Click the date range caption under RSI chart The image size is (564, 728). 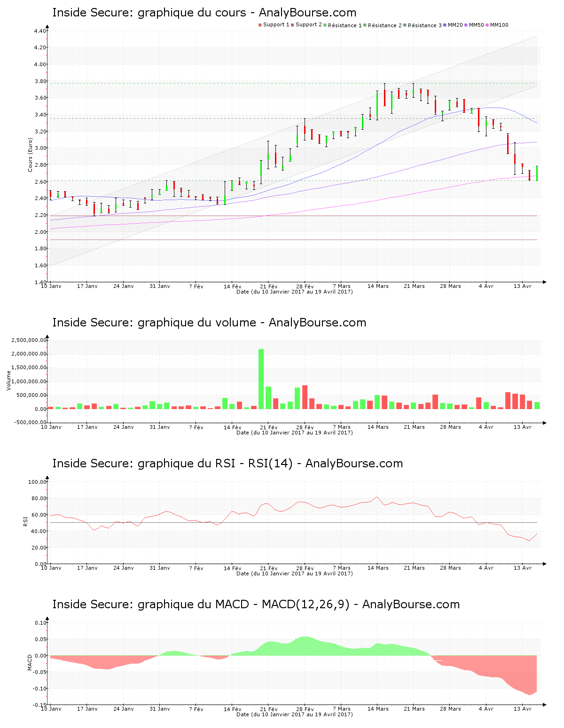point(294,573)
